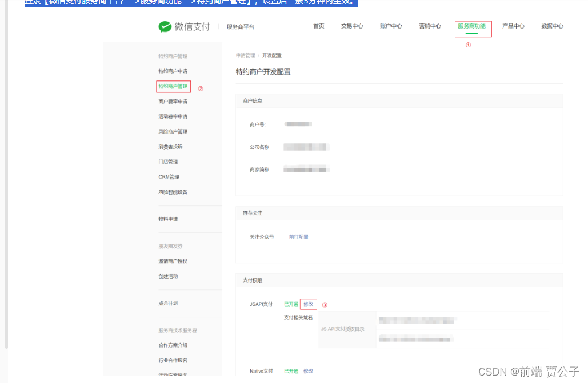Open CRM管理 in the sidebar
This screenshot has width=588, height=383.
click(169, 176)
